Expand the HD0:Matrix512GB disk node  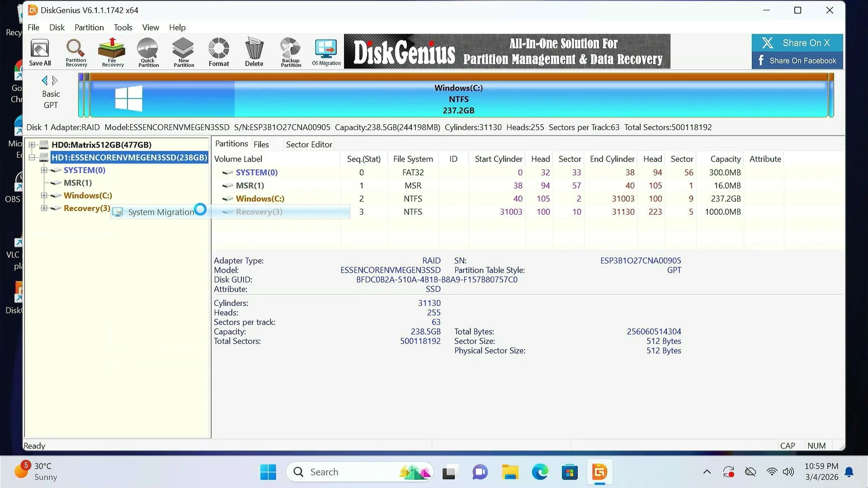point(32,145)
